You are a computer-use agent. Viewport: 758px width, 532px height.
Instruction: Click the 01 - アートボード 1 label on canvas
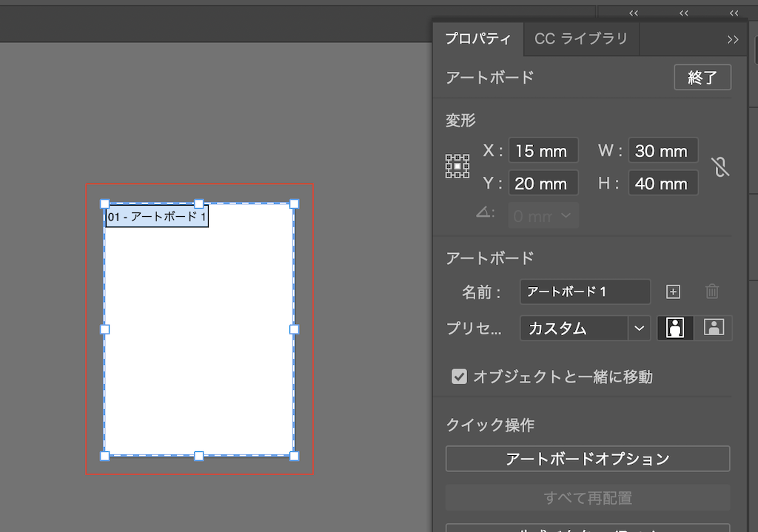point(157,217)
